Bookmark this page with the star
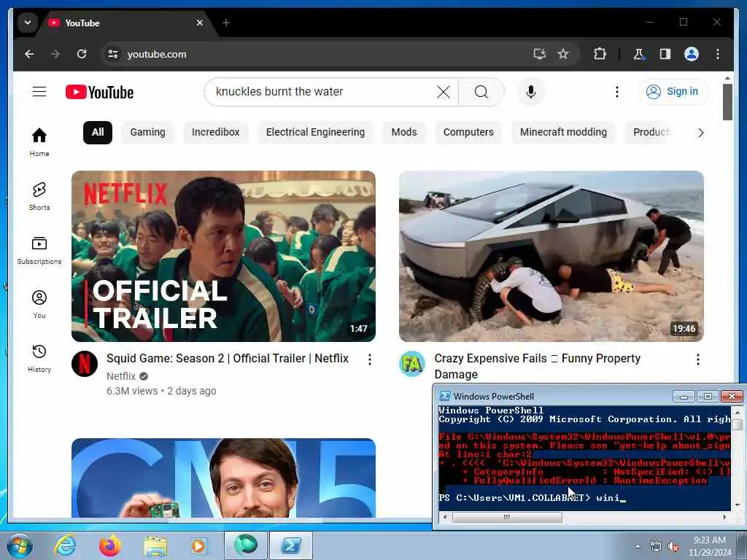Screen dimensions: 747x560 point(563,54)
